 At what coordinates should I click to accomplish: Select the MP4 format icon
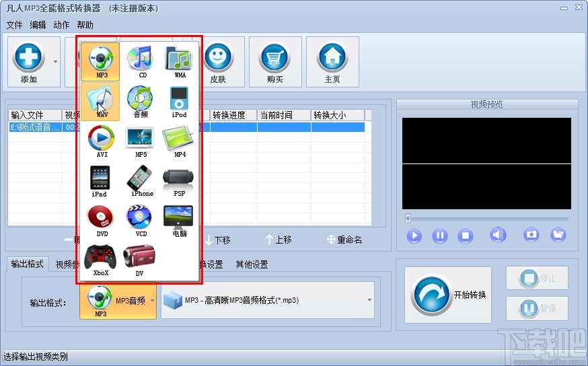coord(179,141)
